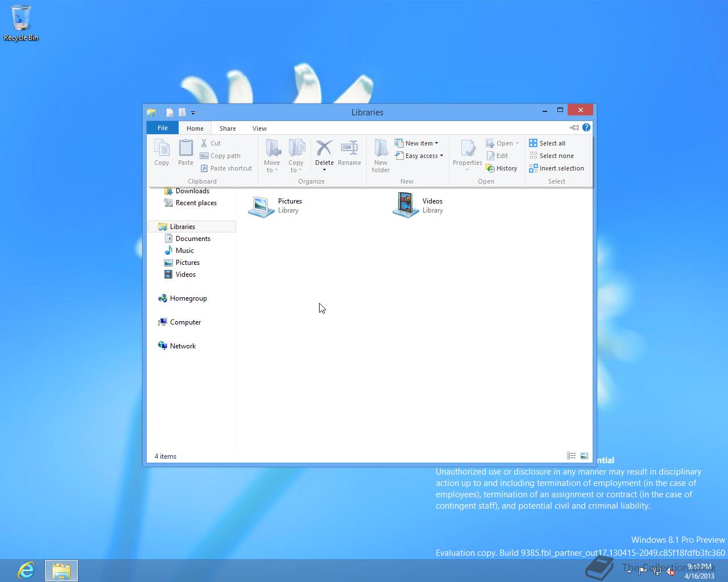Click Invert selection
The height and width of the screenshot is (582, 728).
[x=556, y=168]
